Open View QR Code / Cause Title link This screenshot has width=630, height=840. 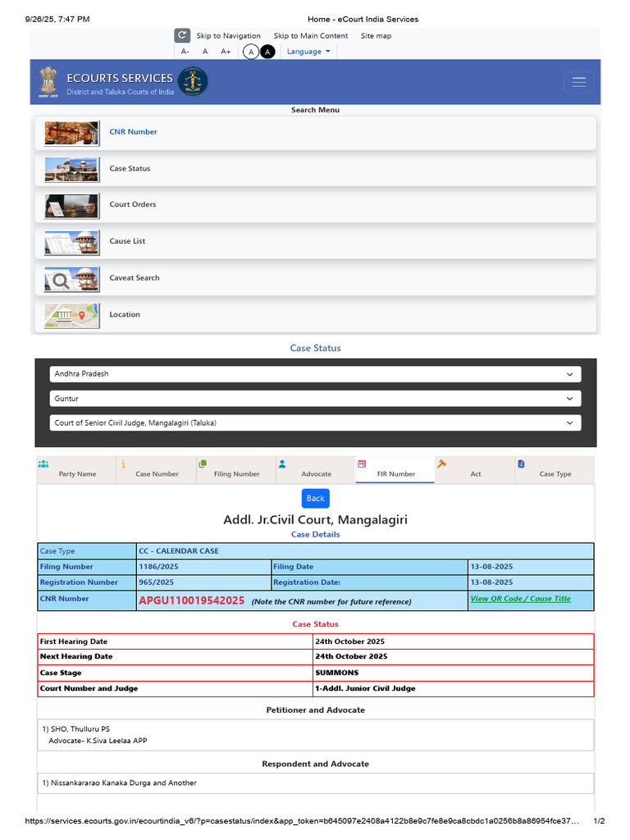click(x=520, y=599)
